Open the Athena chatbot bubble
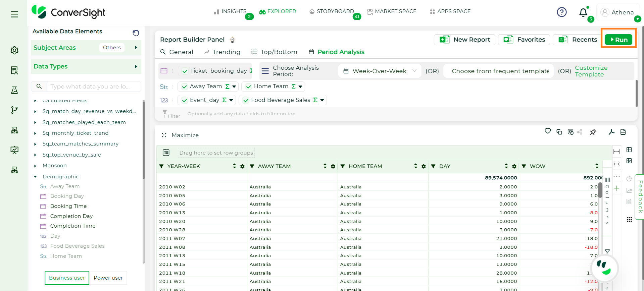The image size is (644, 291). pos(605,268)
